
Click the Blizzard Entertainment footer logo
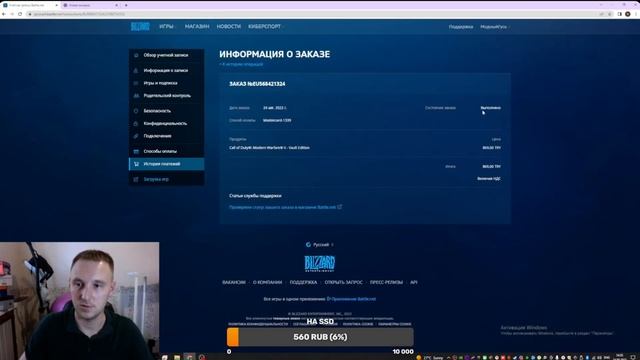pos(320,264)
